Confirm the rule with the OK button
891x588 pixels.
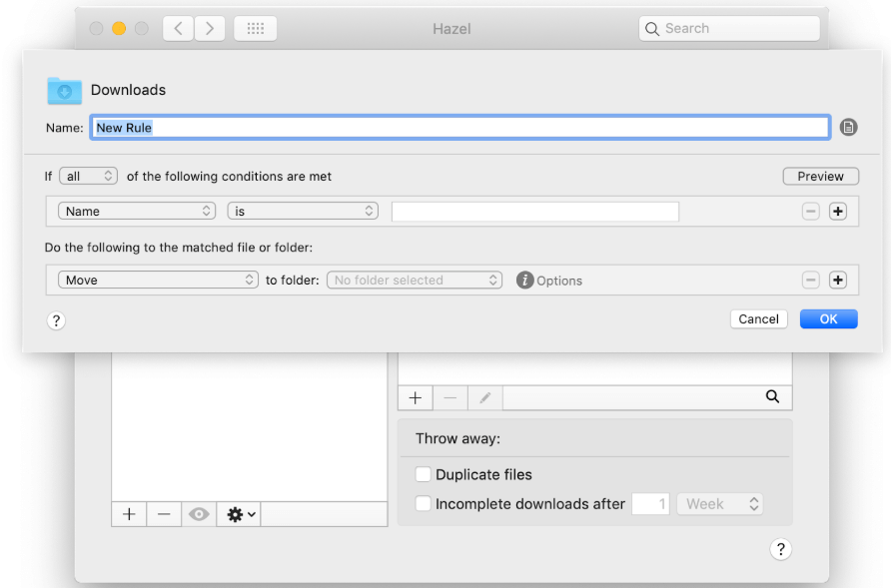tap(828, 318)
